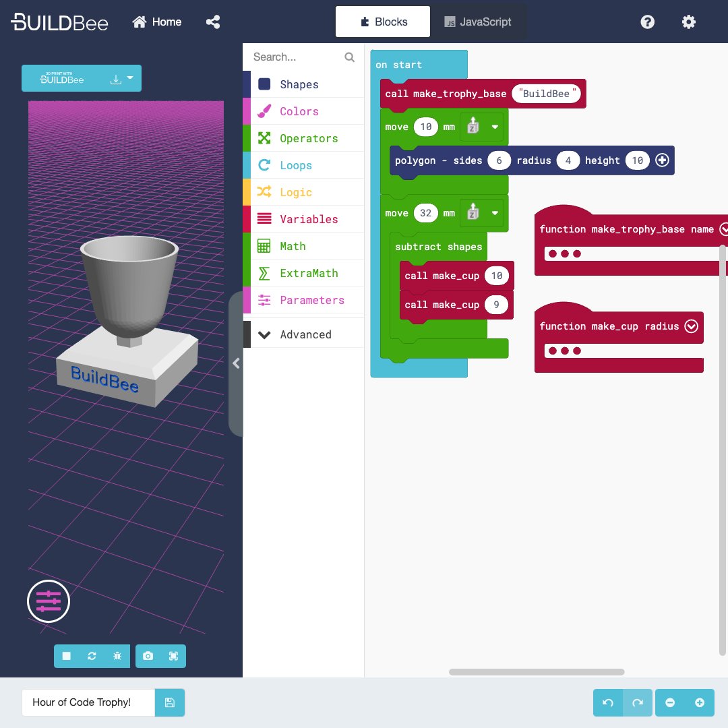Open the settings gear icon
Image resolution: width=728 pixels, height=728 pixels.
pyautogui.click(x=688, y=22)
